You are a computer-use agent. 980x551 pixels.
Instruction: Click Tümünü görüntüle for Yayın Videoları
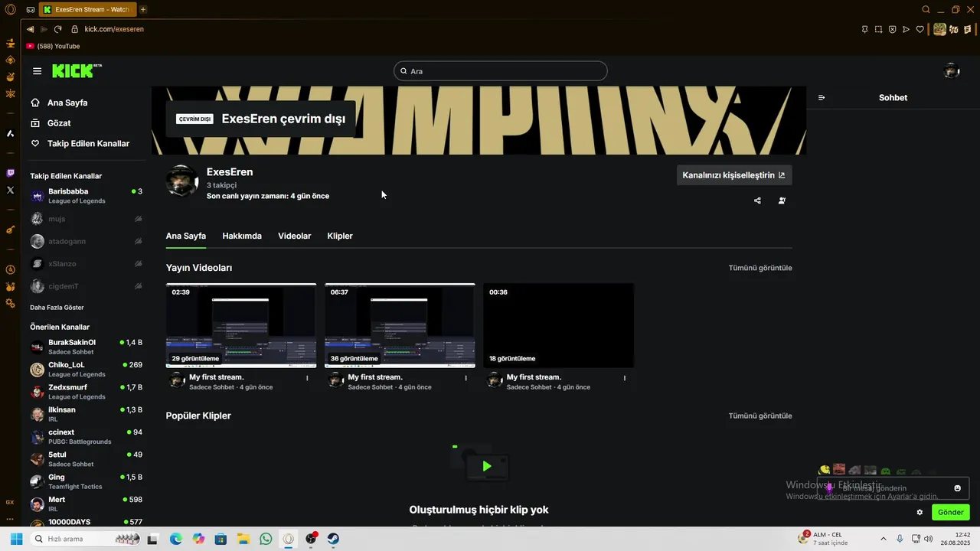[x=760, y=268]
